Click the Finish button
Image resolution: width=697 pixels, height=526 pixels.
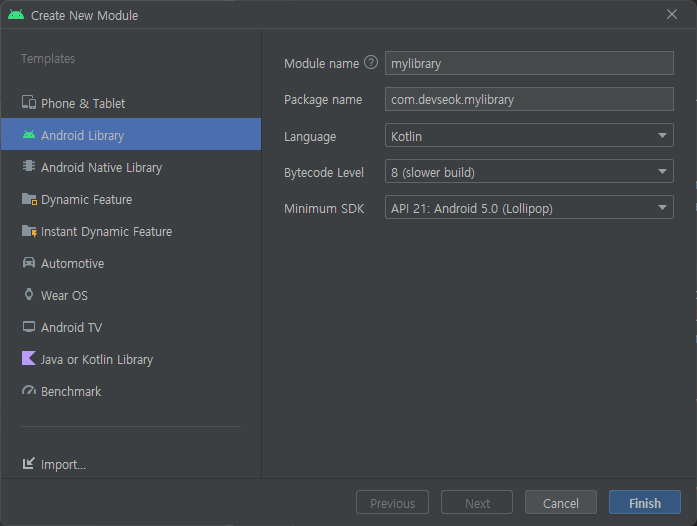click(645, 503)
